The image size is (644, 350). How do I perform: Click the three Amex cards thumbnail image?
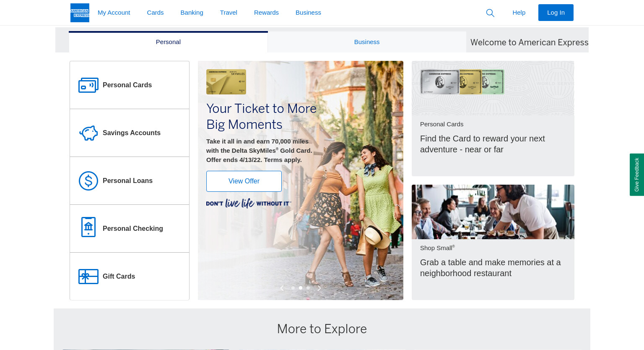[462, 82]
